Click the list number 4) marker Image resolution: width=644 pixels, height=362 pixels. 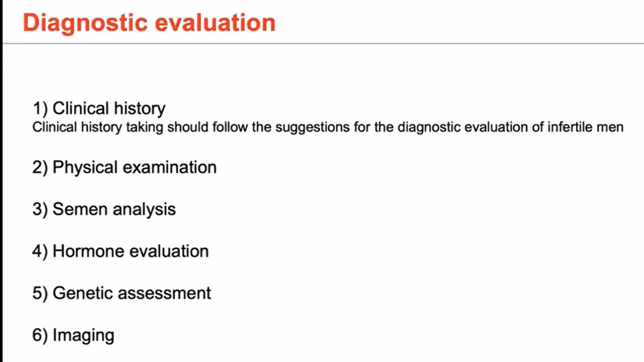[x=40, y=252]
